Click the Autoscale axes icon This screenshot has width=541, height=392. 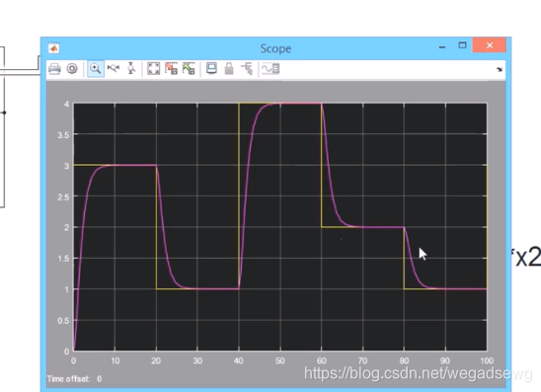(x=154, y=69)
